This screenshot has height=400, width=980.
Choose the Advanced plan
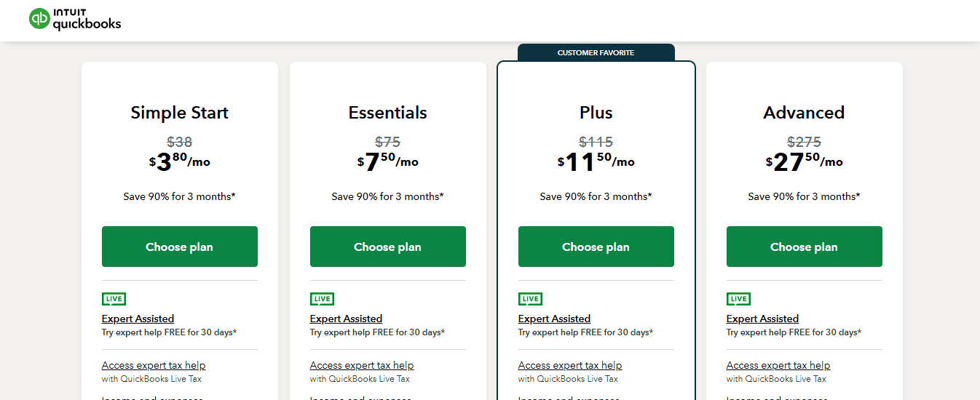(805, 247)
